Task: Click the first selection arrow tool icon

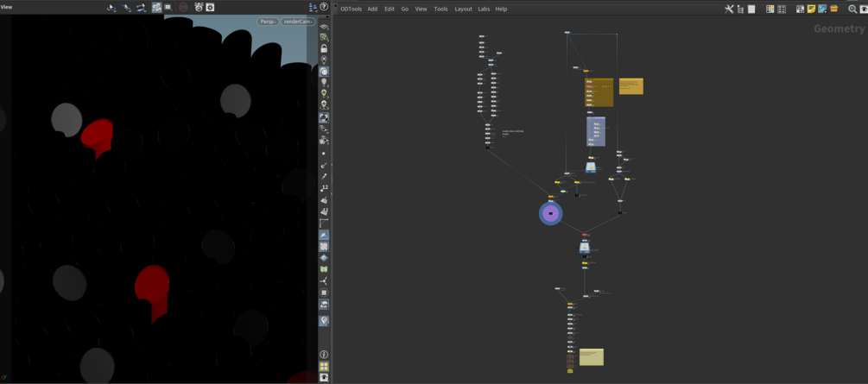Action: [x=111, y=8]
